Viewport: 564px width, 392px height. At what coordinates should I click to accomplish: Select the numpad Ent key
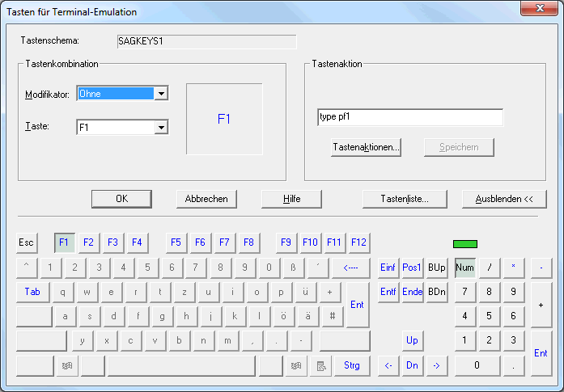541,353
